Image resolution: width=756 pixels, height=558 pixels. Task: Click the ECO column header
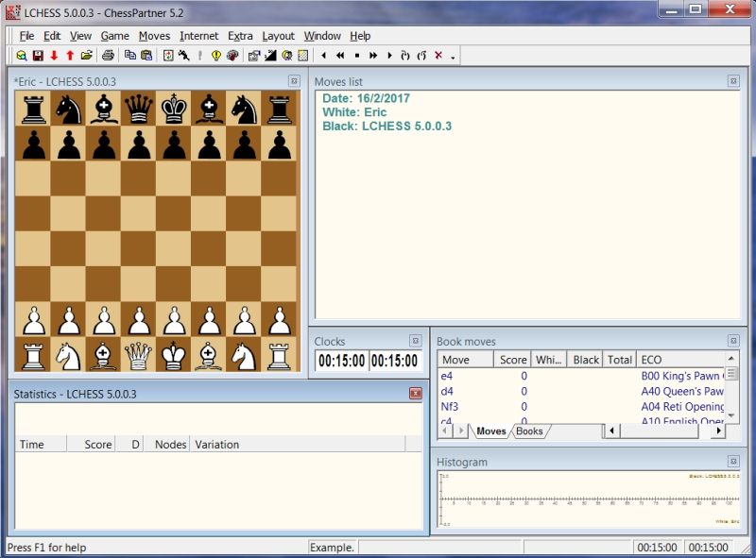pyautogui.click(x=680, y=360)
